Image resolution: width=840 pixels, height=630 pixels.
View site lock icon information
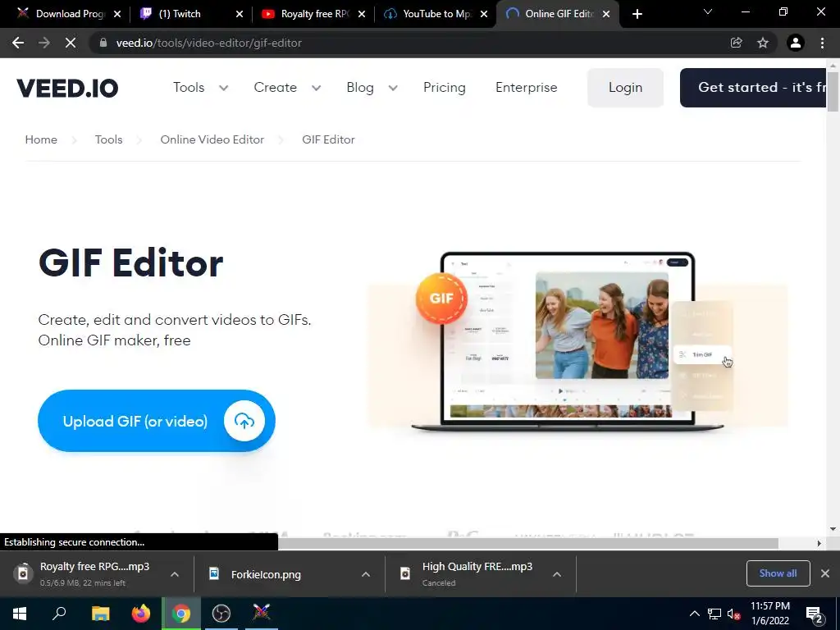tap(104, 43)
